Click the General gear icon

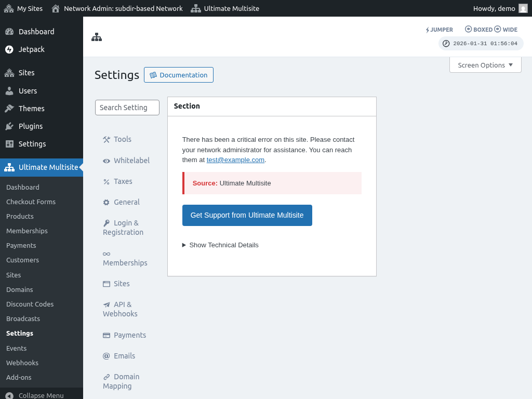pos(107,203)
